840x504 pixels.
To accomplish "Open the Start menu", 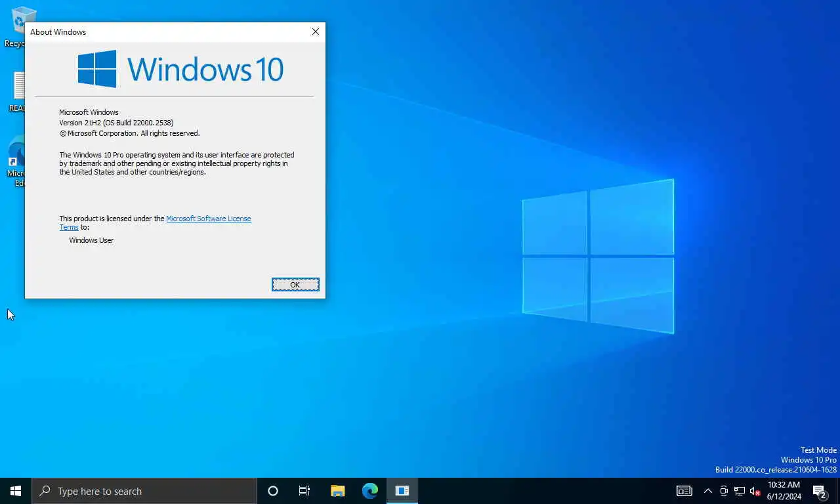I will point(16,491).
